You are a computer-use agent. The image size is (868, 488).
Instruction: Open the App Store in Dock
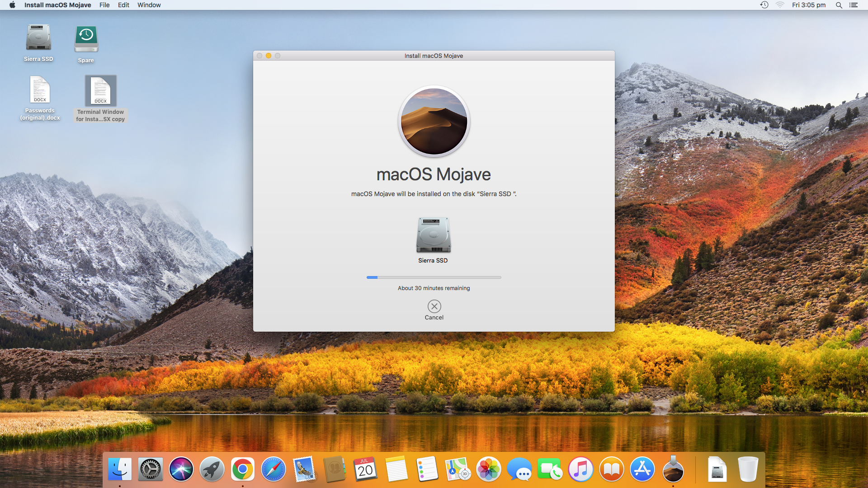pos(642,469)
